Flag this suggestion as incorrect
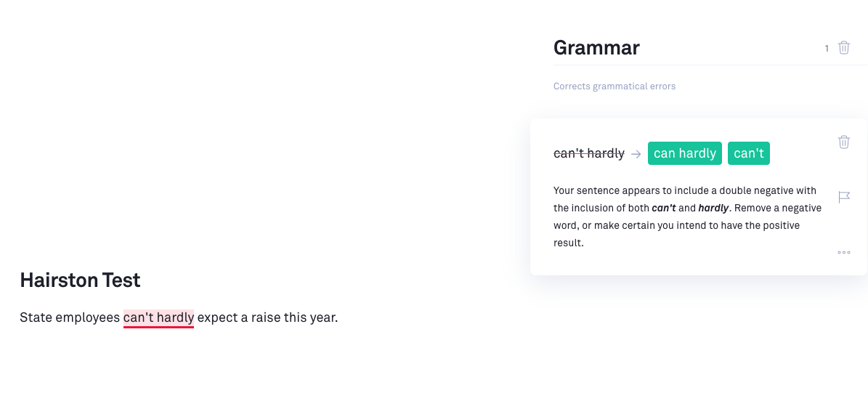Screen dimensions: 868x393 point(843,197)
